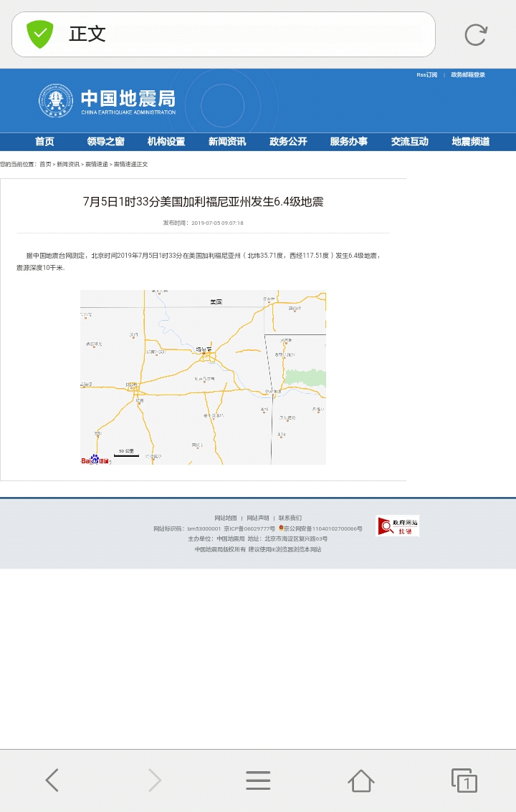516x812 pixels.
Task: Click the 京ICP备06029777号 footer link
Action: coord(249,528)
